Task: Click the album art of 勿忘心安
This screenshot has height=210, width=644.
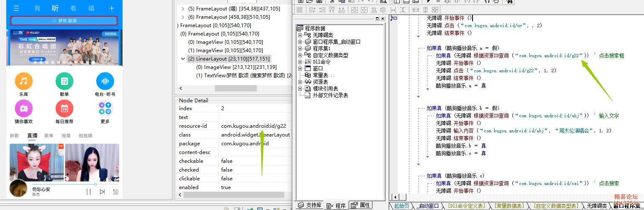Action: pos(18,189)
